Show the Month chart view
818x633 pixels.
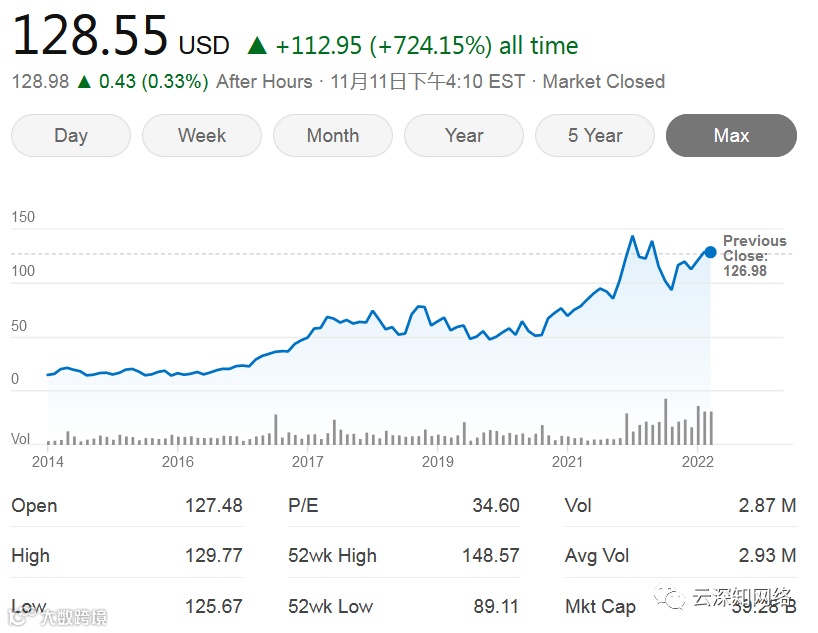(333, 136)
